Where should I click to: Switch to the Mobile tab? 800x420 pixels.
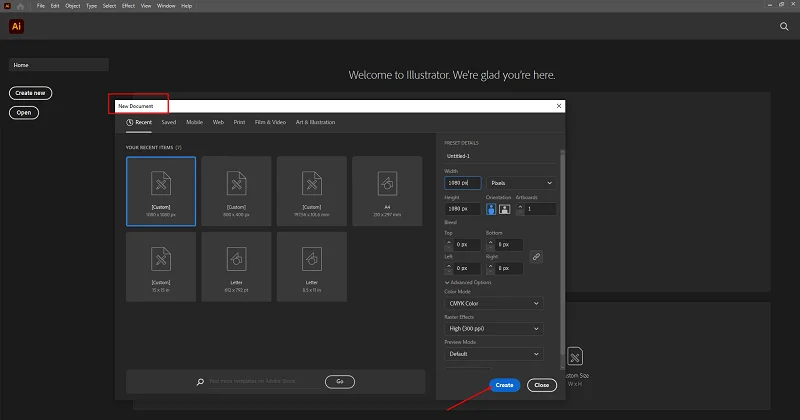tap(194, 122)
